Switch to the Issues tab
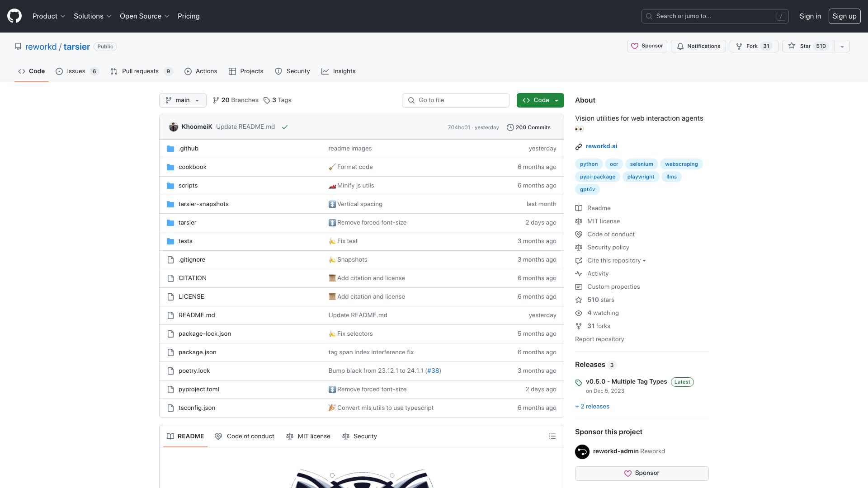This screenshot has width=868, height=488. tap(77, 71)
